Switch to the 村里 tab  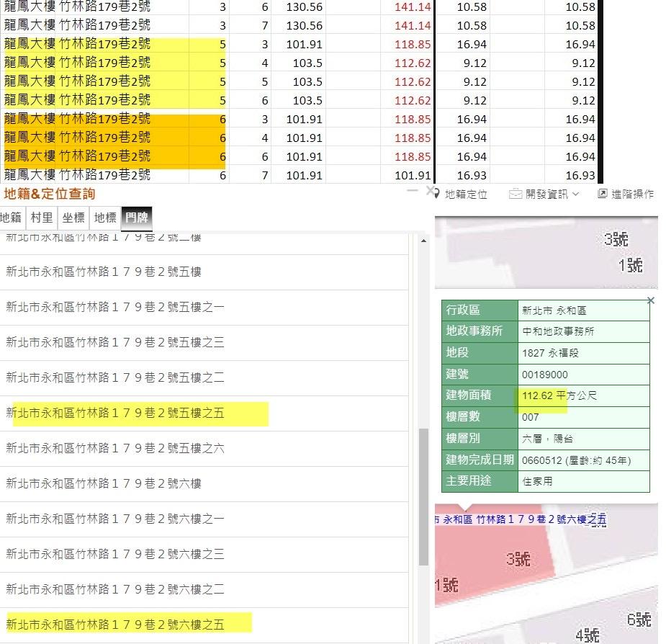(42, 218)
